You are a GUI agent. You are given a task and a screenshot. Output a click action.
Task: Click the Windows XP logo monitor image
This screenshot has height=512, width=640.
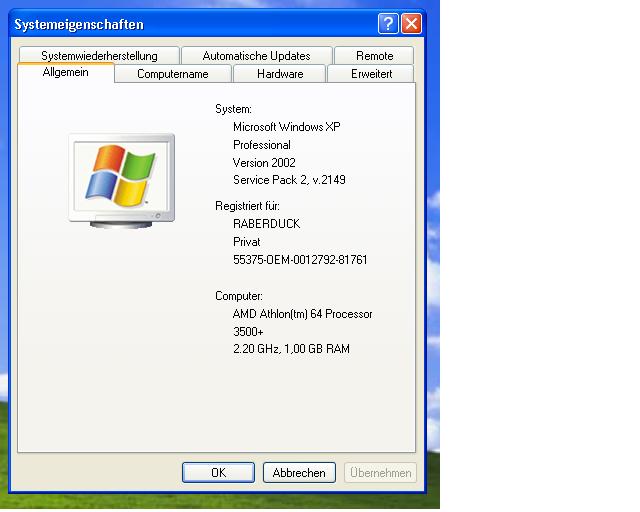122,180
